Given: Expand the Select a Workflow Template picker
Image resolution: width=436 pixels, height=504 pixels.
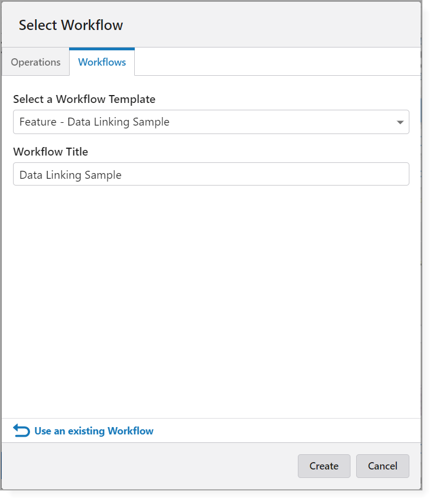Looking at the screenshot, I should [400, 122].
